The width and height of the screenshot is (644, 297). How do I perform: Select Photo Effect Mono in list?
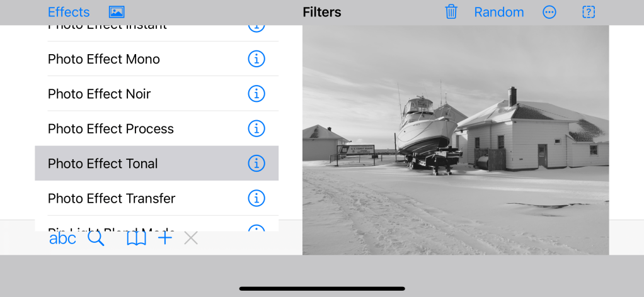pos(104,59)
